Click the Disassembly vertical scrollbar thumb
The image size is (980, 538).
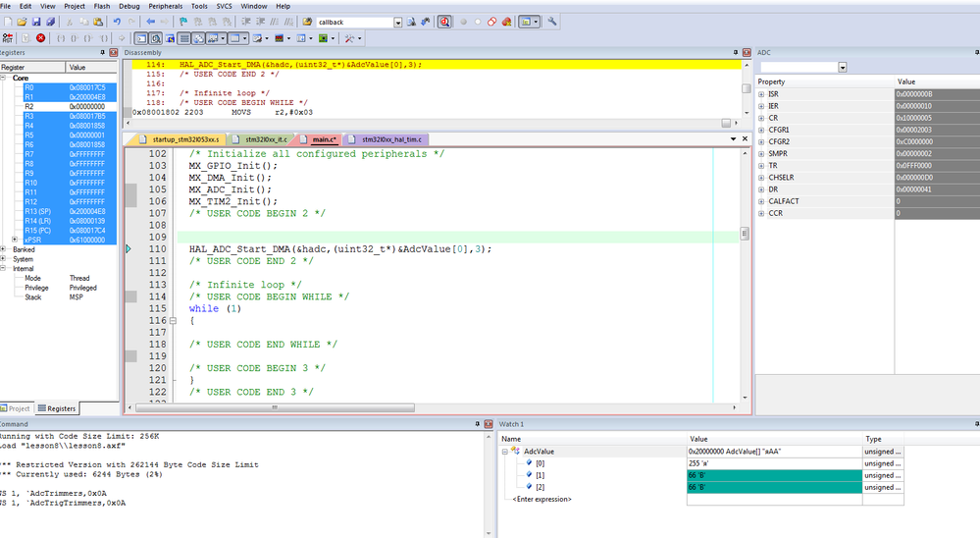point(746,88)
